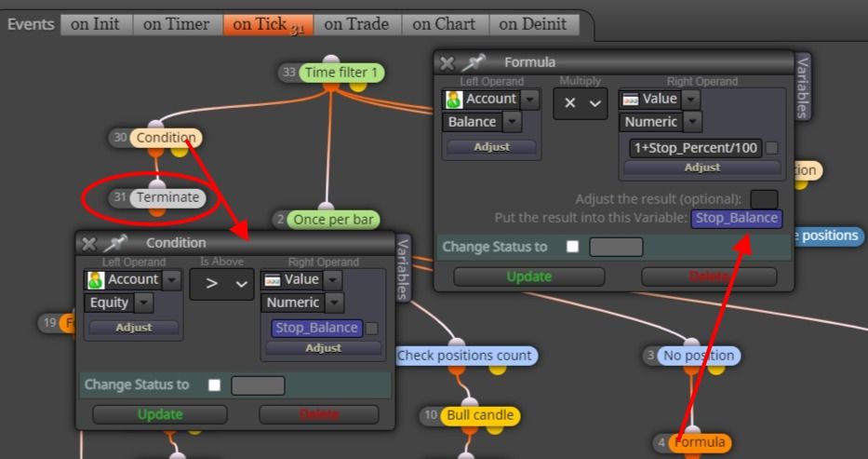
Task: Click orange output connector of Terminate block
Action: click(x=157, y=210)
